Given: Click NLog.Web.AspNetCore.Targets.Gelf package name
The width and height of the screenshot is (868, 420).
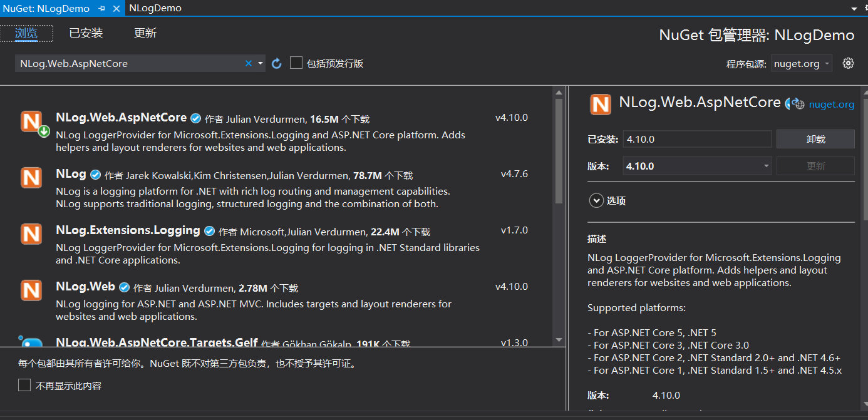Looking at the screenshot, I should coord(157,342).
